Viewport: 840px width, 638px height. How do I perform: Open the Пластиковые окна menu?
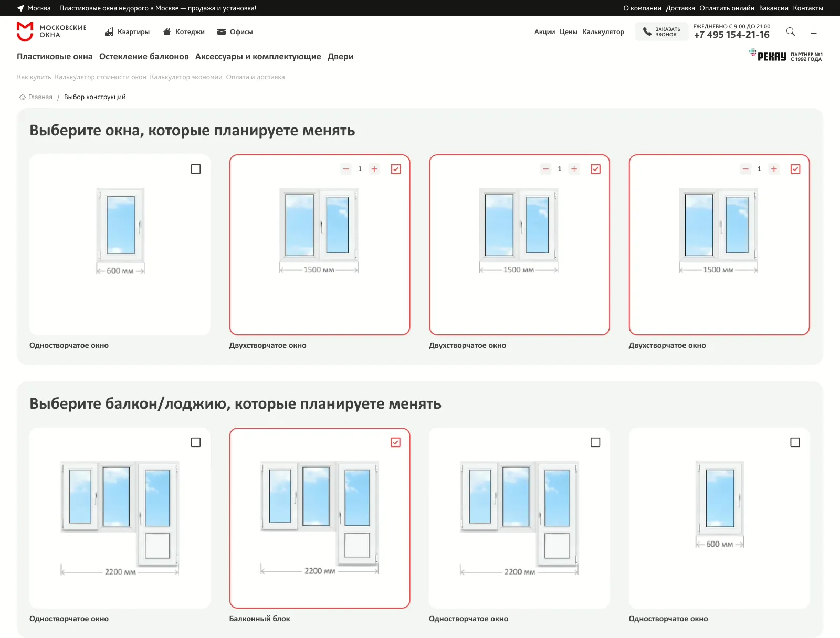pyautogui.click(x=54, y=56)
